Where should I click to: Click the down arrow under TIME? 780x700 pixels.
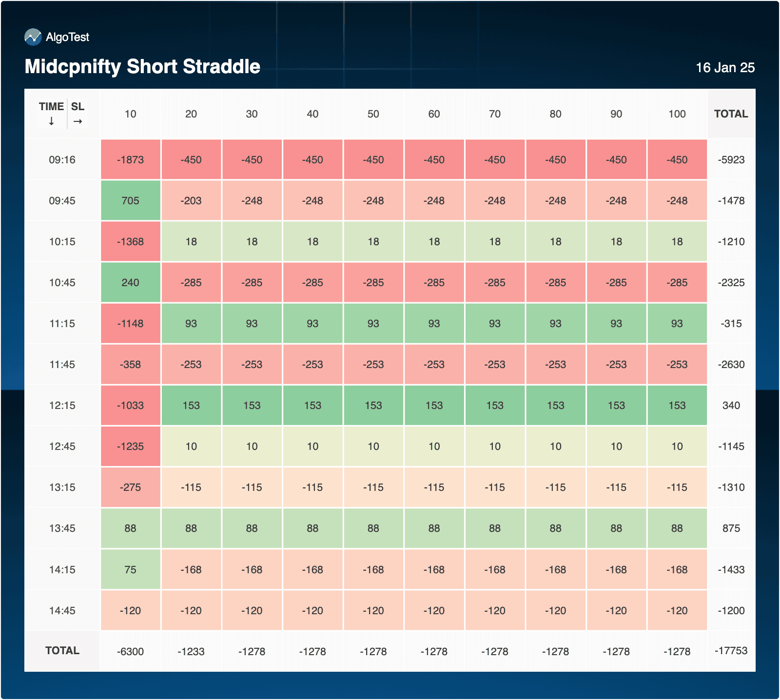[51, 121]
